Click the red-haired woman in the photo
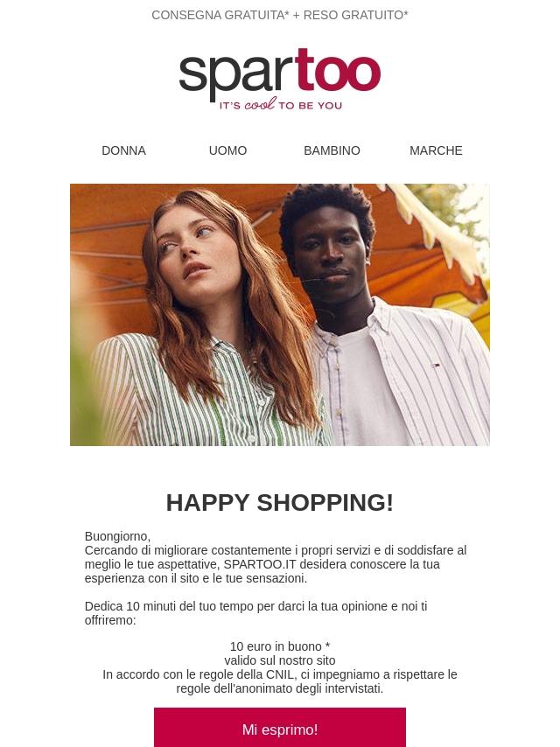Viewport: 560px width, 747px height. (210, 319)
